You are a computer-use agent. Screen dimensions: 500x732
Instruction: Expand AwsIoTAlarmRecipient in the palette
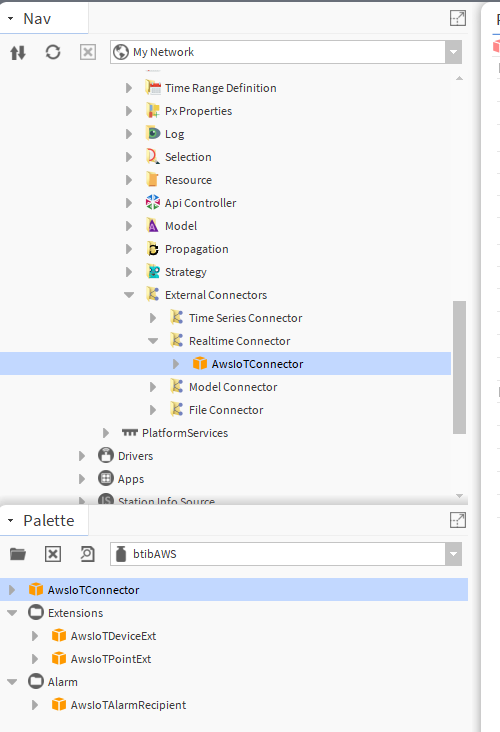[x=35, y=705]
